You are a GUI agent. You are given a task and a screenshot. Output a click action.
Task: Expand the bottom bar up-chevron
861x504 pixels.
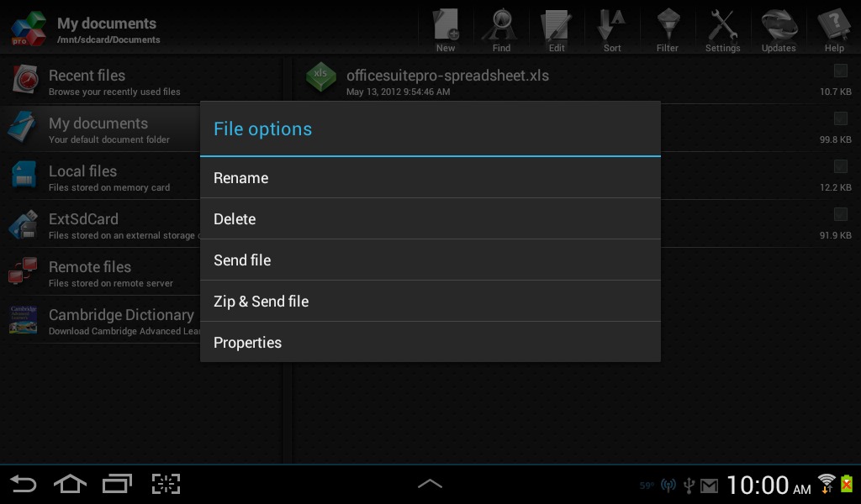pos(430,483)
